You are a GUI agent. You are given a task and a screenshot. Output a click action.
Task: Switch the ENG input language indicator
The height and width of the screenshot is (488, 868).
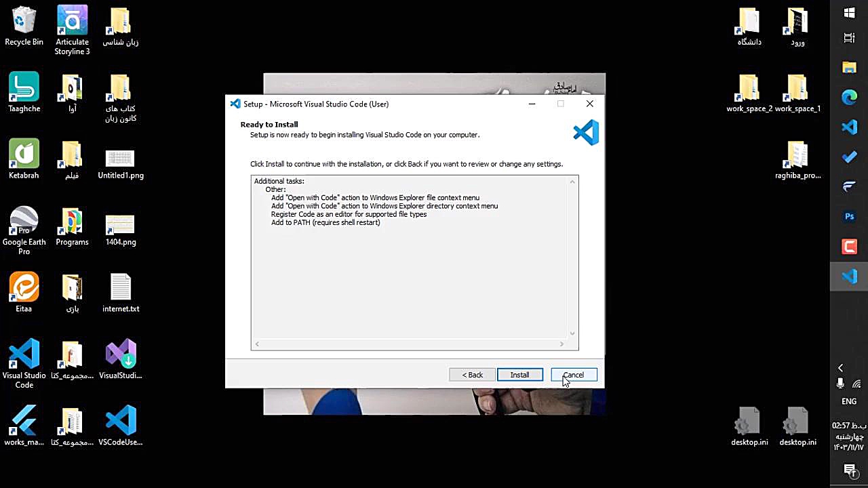point(849,401)
